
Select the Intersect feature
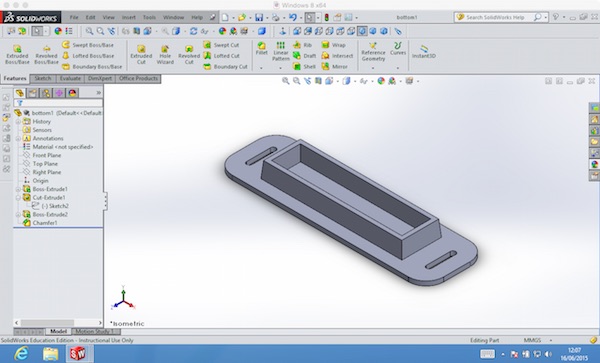pyautogui.click(x=337, y=55)
